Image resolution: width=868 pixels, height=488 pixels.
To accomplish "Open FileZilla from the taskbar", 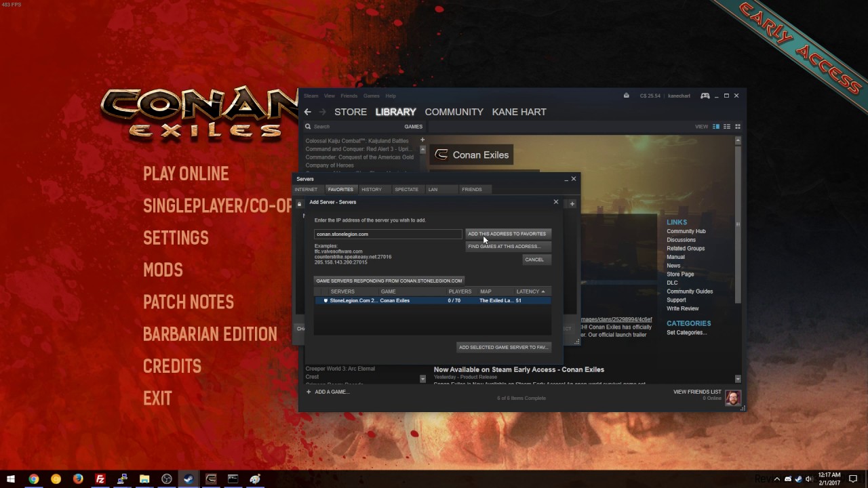I will (100, 479).
